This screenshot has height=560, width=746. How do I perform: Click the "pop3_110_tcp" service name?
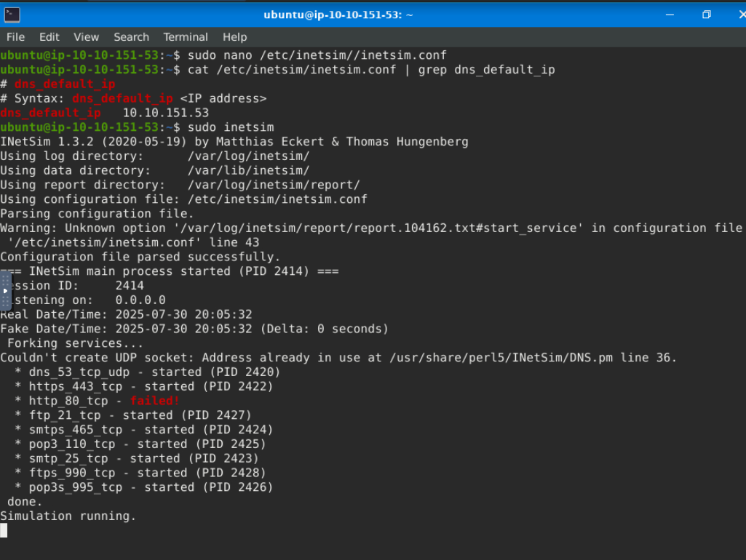[72, 444]
